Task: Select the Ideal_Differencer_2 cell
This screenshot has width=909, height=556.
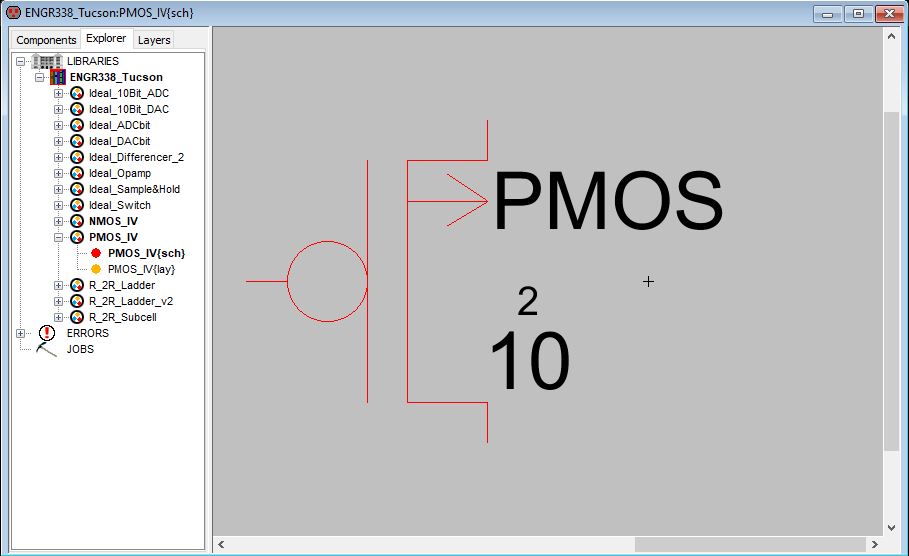Action: [136, 157]
